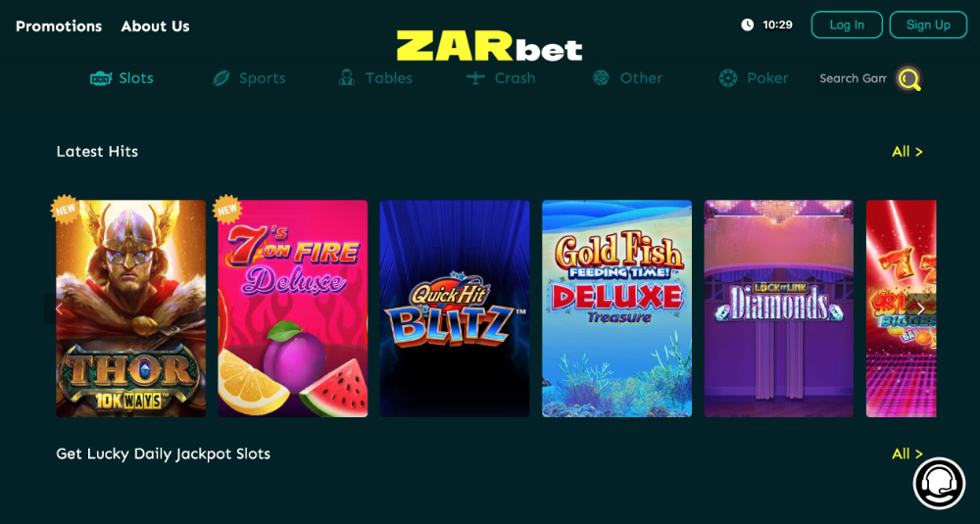
Task: Show previous games with carousel left arrow
Action: pyautogui.click(x=58, y=309)
